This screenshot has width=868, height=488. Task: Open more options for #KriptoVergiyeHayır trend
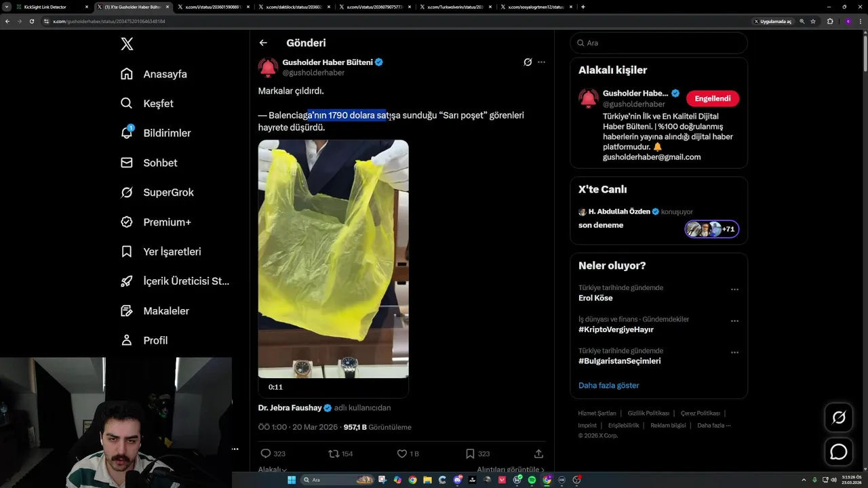[x=734, y=321]
